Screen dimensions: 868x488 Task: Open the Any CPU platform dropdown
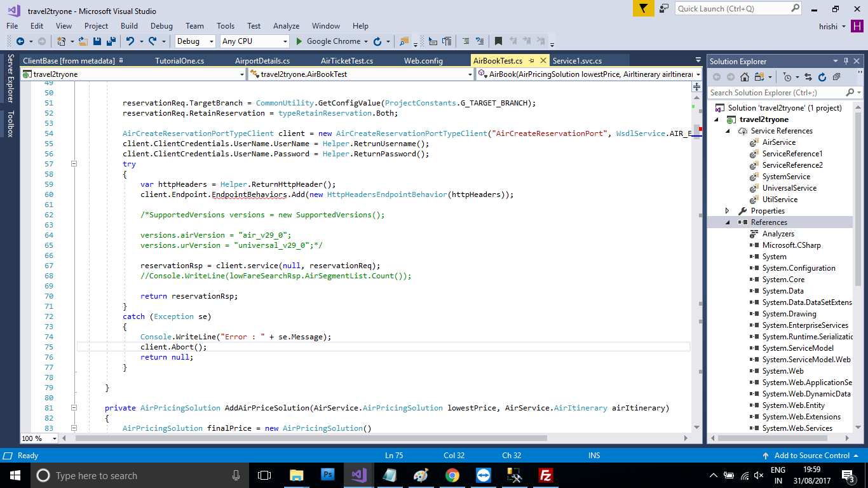coord(286,41)
